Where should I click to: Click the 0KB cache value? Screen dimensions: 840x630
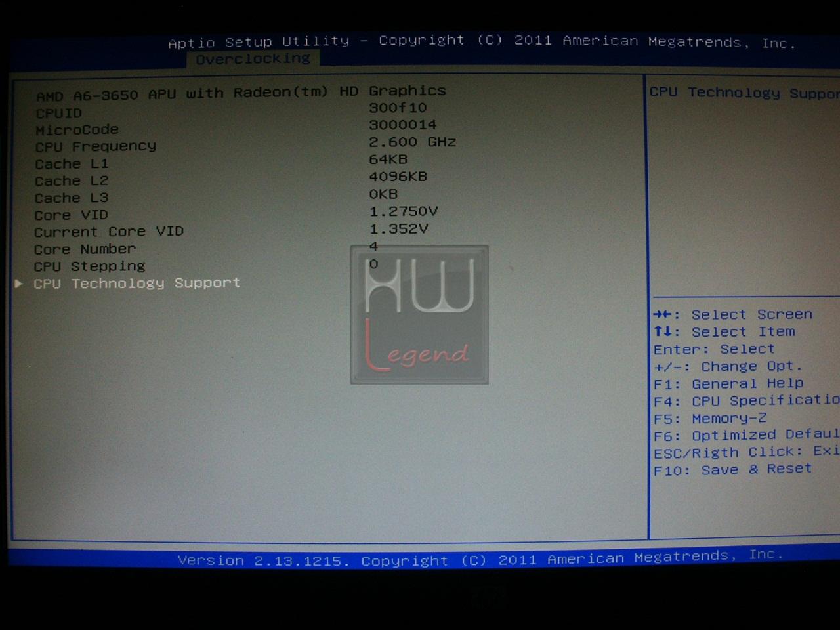click(x=383, y=194)
